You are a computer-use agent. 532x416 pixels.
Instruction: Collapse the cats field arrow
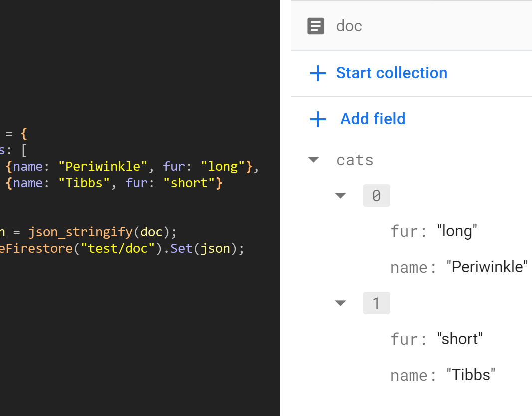314,160
